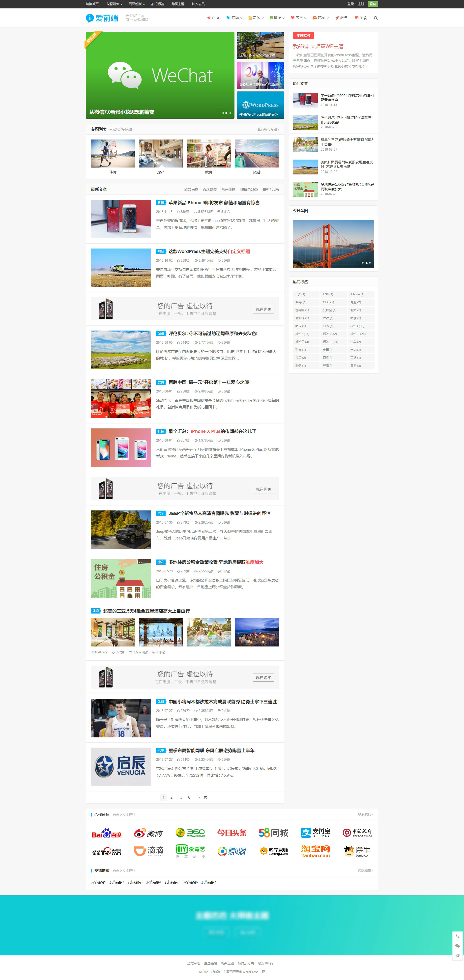464x980 pixels.
Task: Select the first carousel dot on the WeChat banner
Action: tap(223, 113)
